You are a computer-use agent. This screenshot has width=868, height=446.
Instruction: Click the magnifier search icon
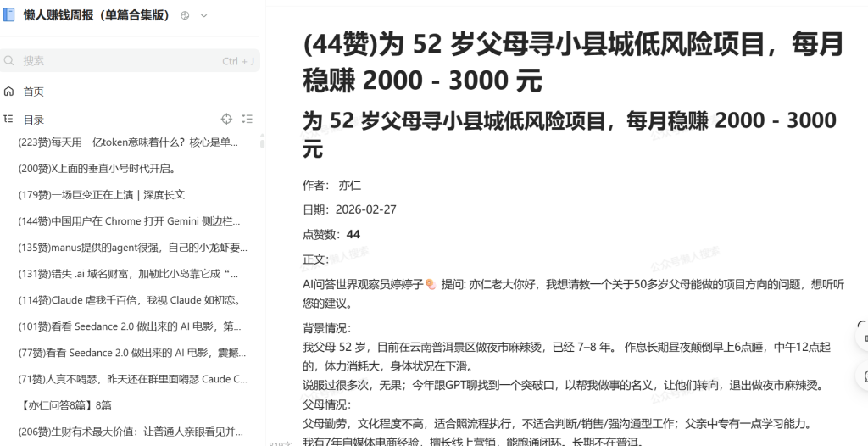point(8,61)
